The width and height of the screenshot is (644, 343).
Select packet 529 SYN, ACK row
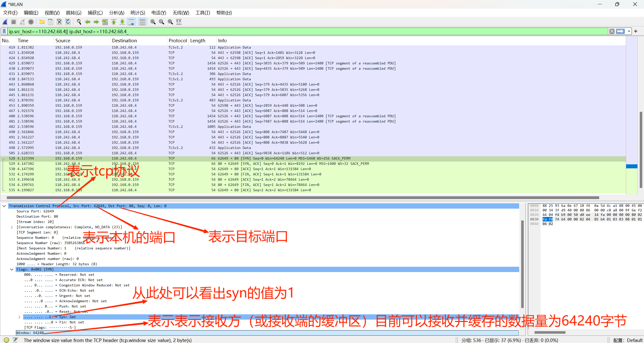[313, 164]
